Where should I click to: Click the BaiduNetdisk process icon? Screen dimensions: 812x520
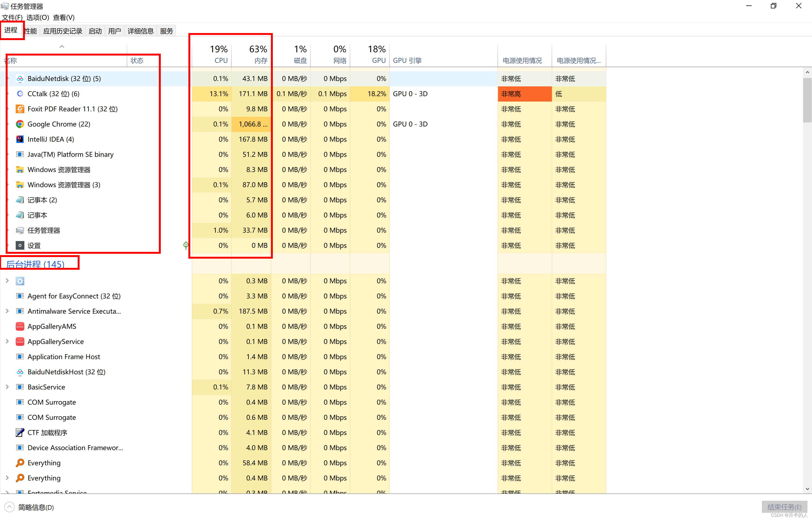point(20,79)
